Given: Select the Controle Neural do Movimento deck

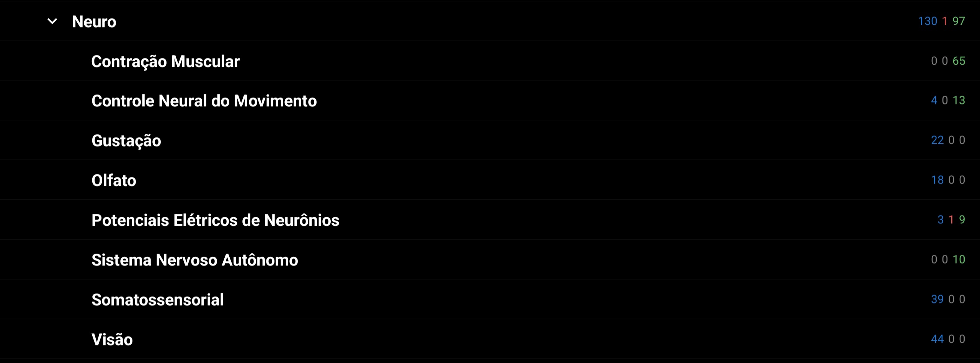Looking at the screenshot, I should tap(204, 101).
